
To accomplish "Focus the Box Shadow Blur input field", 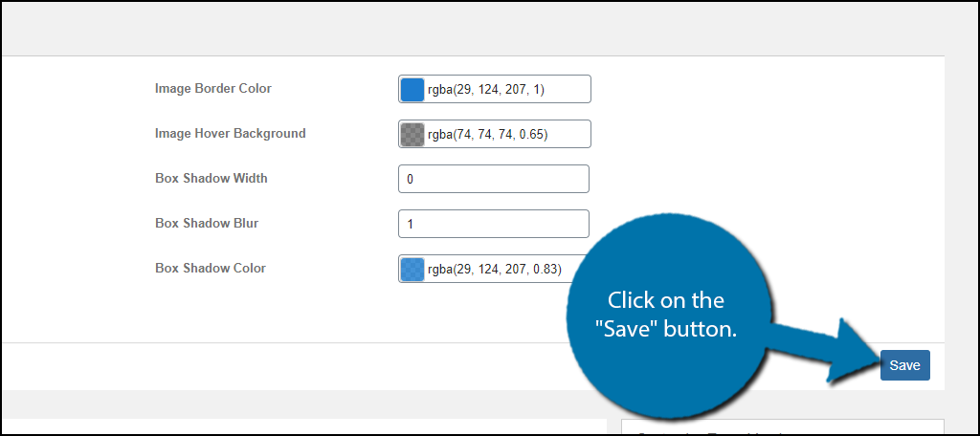I will (x=493, y=224).
